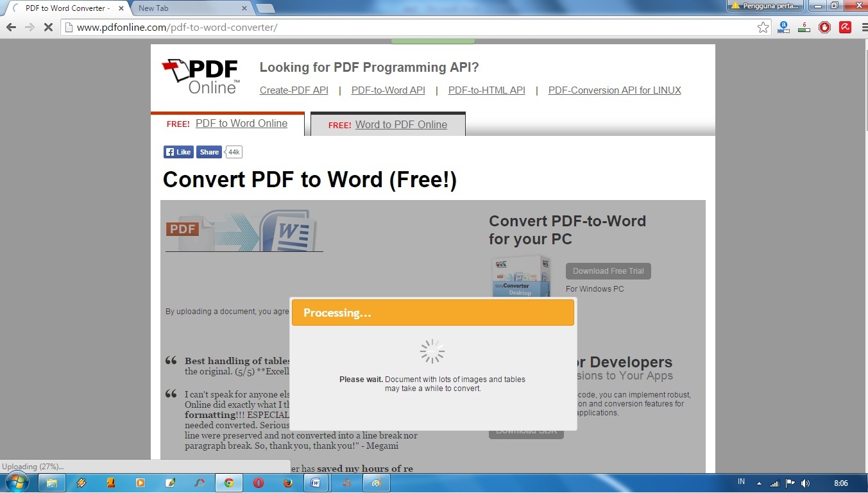Click Uploading (27%) status text

pyautogui.click(x=33, y=467)
